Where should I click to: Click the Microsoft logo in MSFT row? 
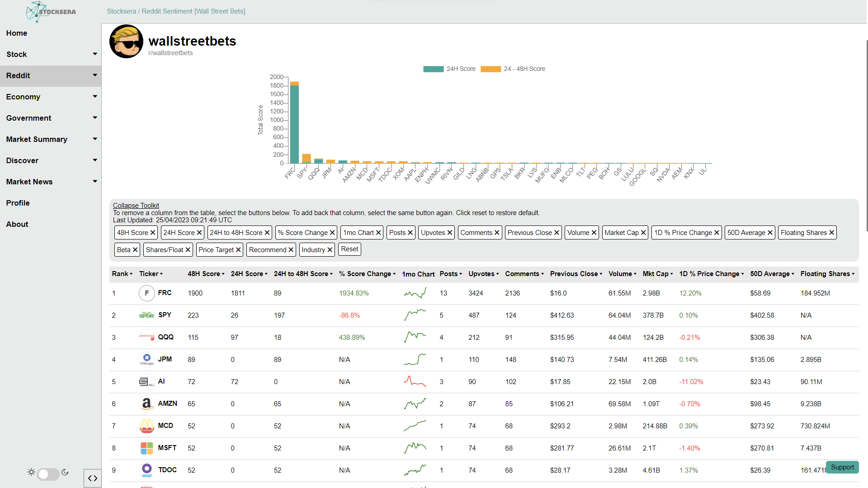pos(146,448)
